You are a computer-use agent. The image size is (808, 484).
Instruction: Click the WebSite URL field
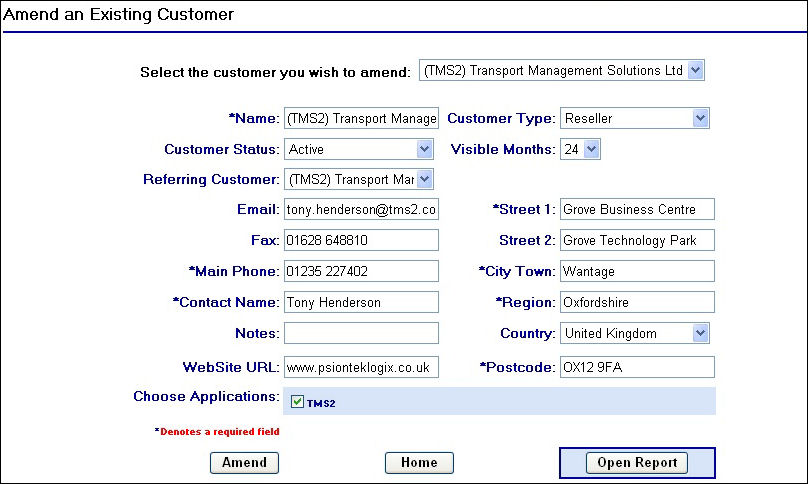pos(361,367)
